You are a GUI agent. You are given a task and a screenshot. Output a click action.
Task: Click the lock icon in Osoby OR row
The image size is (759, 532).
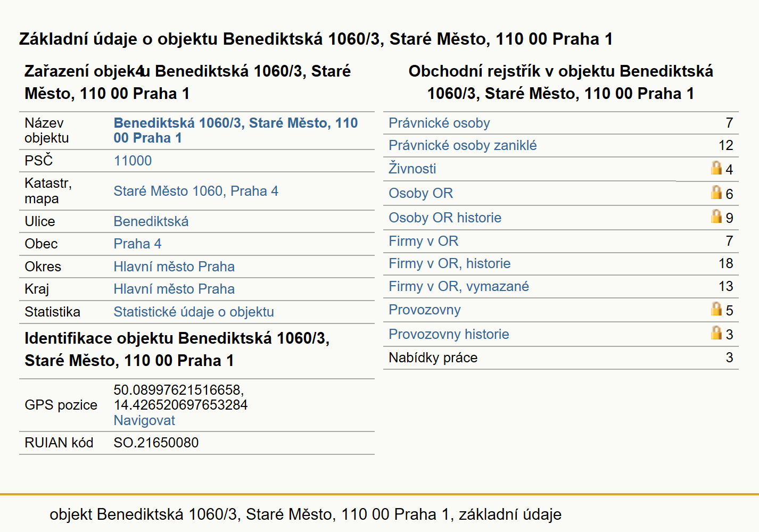point(716,193)
